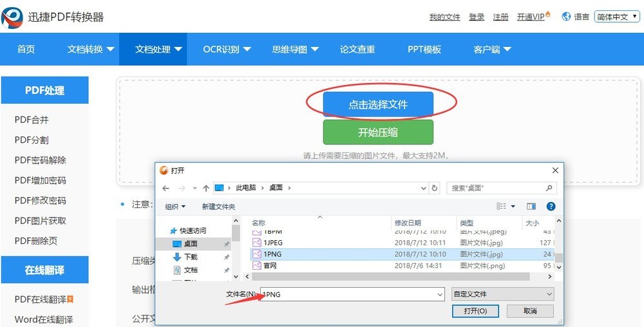Open the 简体中文 language dropdown
Screen dimensions: 644x327
[x=617, y=17]
